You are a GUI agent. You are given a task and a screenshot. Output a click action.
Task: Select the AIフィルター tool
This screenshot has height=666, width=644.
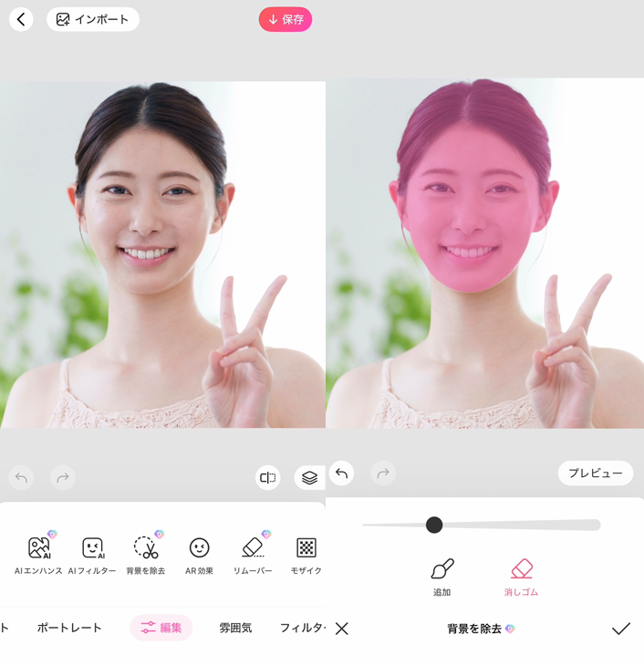pos(92,554)
